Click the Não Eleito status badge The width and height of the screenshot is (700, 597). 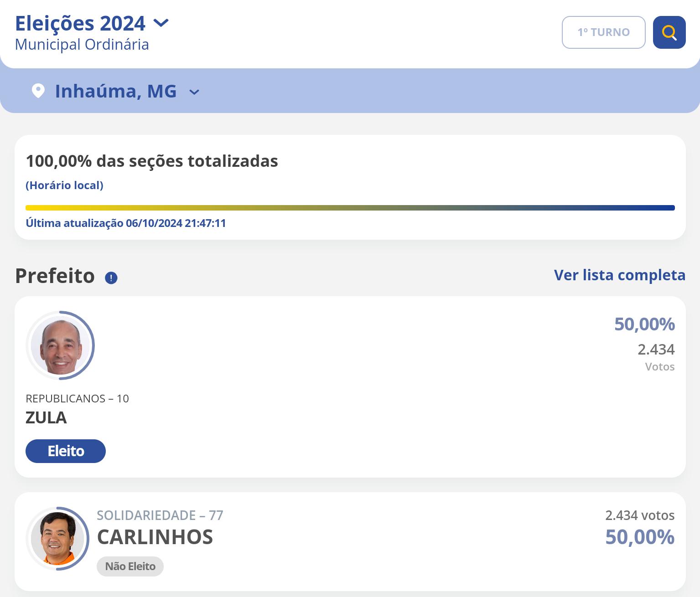pos(130,566)
